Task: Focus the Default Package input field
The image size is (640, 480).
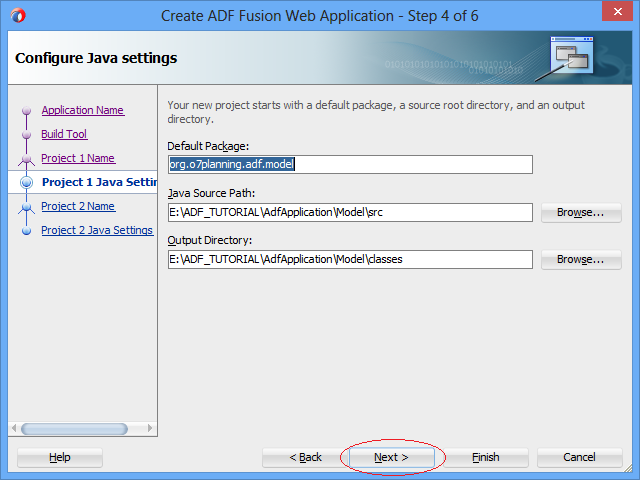Action: coord(350,164)
